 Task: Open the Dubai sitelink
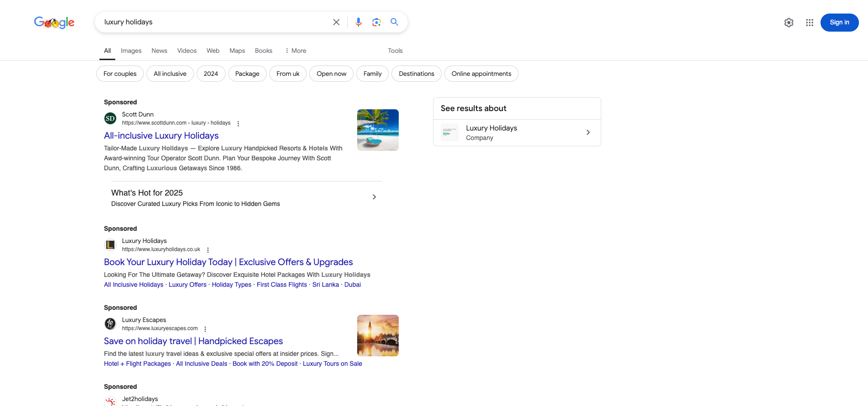[353, 285]
